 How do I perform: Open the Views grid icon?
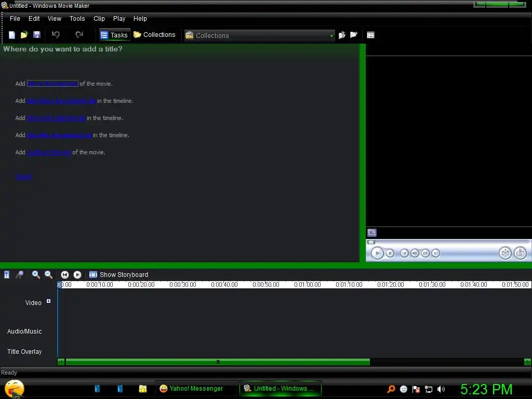coord(370,35)
